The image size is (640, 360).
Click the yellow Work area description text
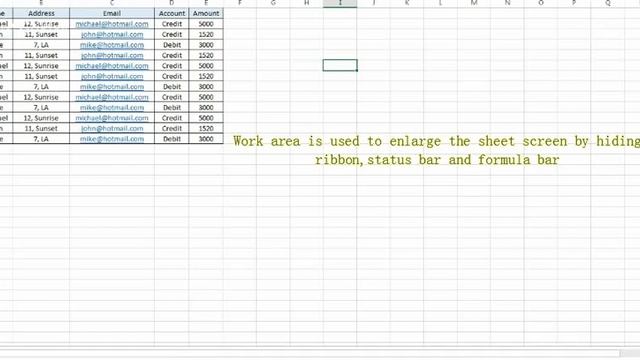[x=436, y=150]
